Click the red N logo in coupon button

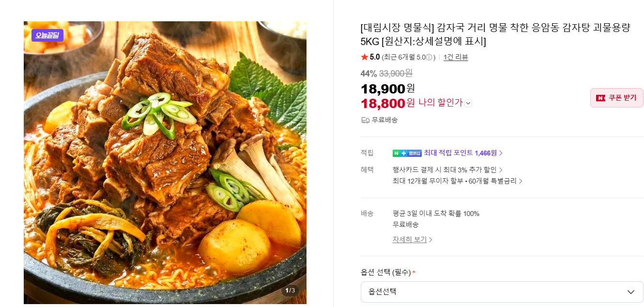pos(600,98)
